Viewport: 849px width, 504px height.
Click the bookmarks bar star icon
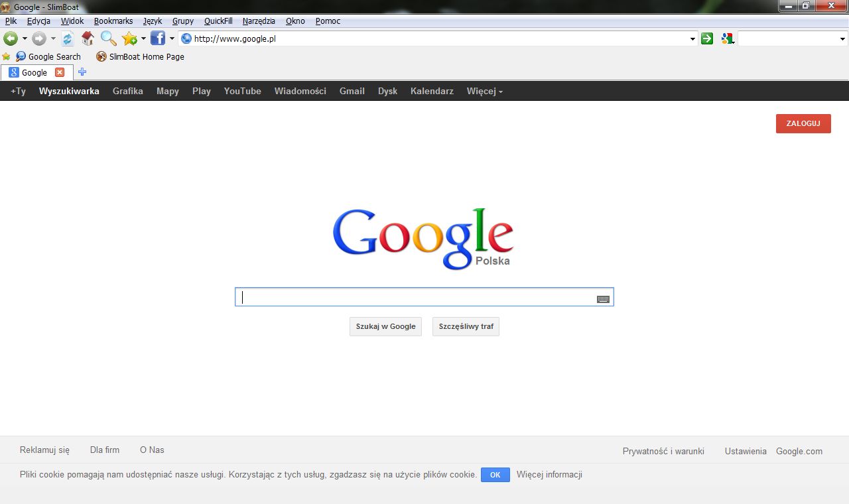pyautogui.click(x=6, y=56)
